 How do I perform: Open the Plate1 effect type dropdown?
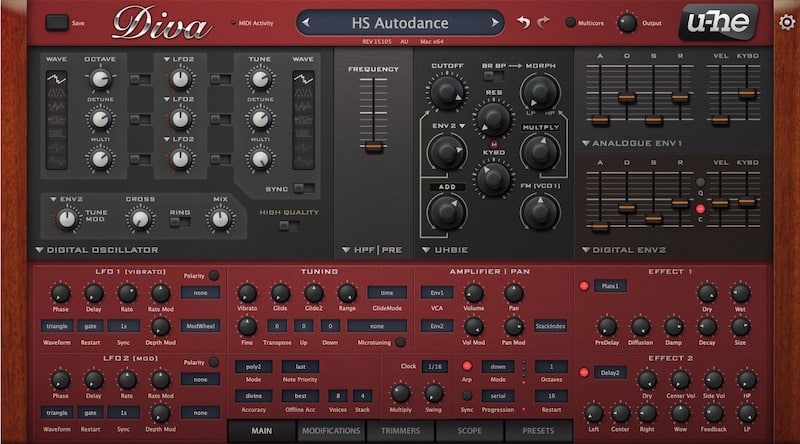(x=610, y=286)
